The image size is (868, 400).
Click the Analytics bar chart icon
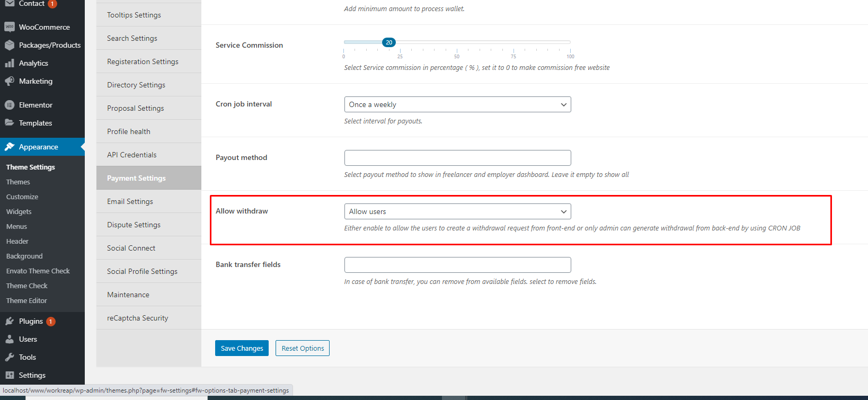pyautogui.click(x=10, y=63)
